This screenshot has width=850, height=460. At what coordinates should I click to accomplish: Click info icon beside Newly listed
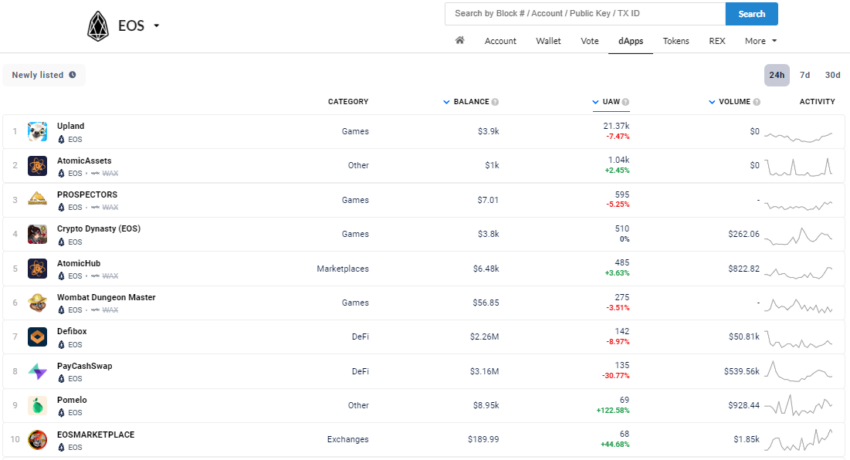click(72, 75)
